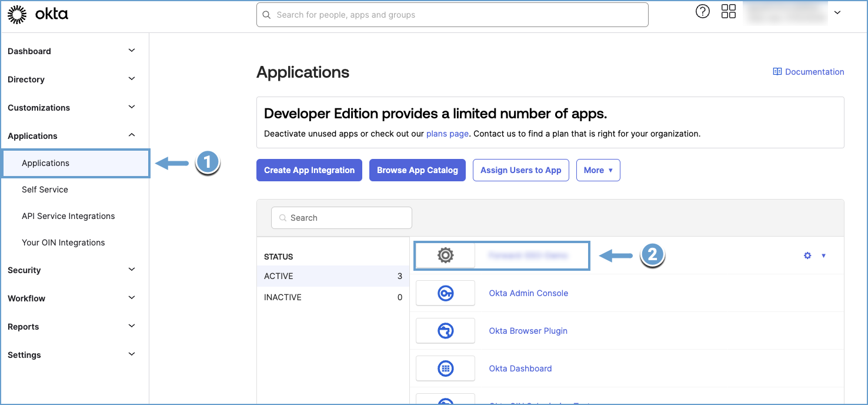Click the Create App Integration button

(309, 170)
